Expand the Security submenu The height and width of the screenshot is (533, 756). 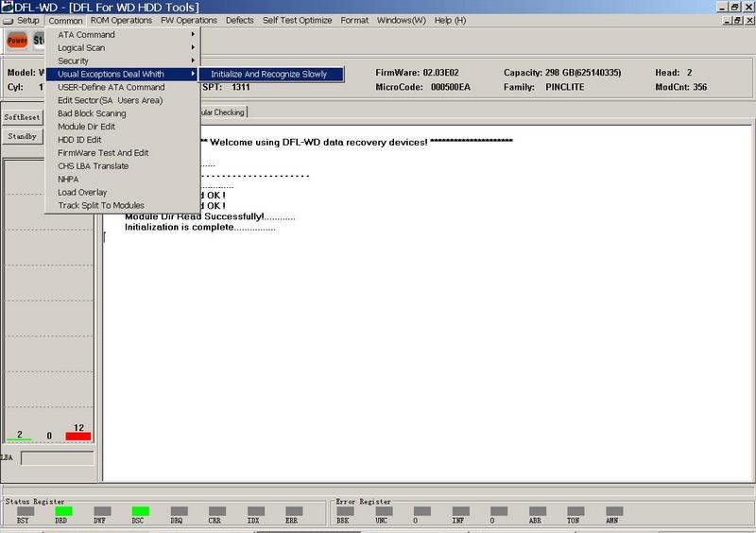coord(123,60)
